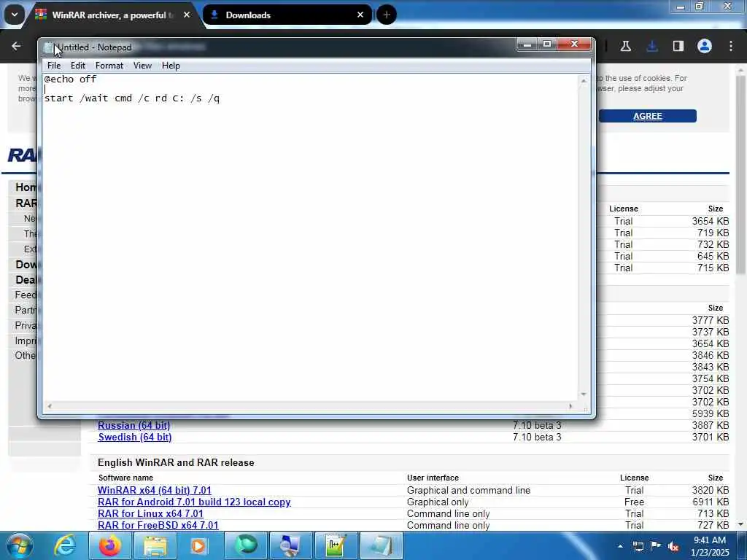The width and height of the screenshot is (747, 560).
Task: Click the AGREE cookies button
Action: tap(648, 116)
